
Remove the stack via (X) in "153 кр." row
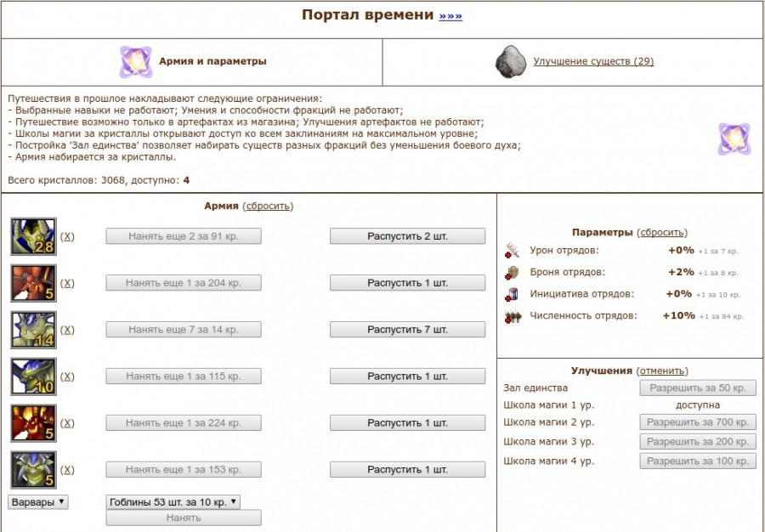coord(67,470)
